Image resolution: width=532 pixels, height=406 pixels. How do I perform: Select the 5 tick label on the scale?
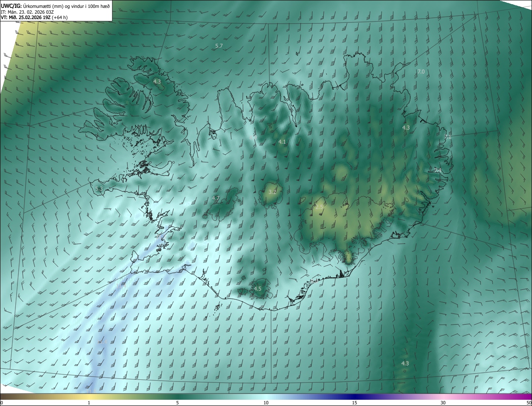point(177,403)
